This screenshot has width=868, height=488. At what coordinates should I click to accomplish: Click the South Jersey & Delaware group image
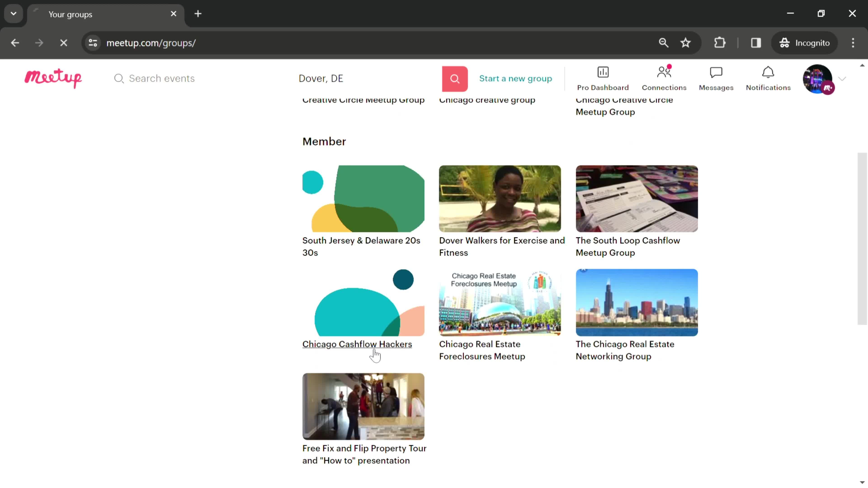tap(363, 199)
